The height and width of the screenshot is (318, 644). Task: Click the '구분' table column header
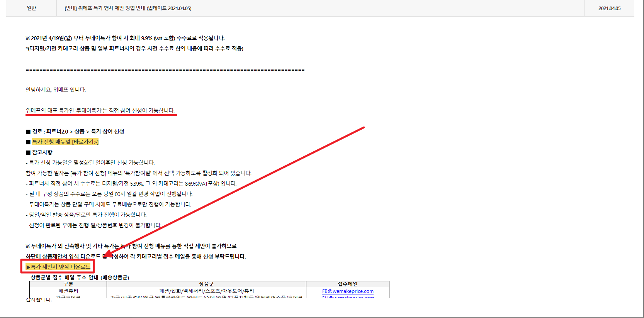pyautogui.click(x=68, y=284)
